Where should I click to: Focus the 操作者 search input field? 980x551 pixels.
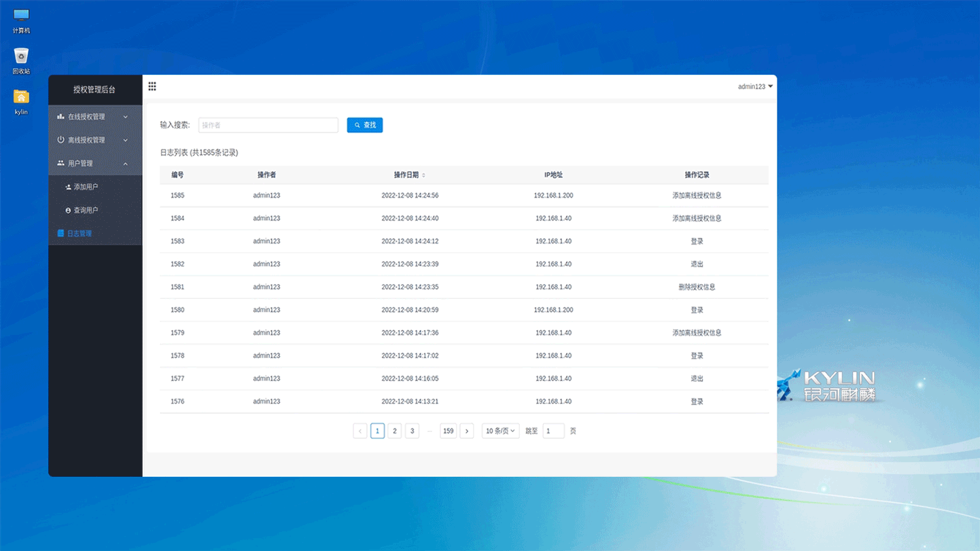pos(268,125)
